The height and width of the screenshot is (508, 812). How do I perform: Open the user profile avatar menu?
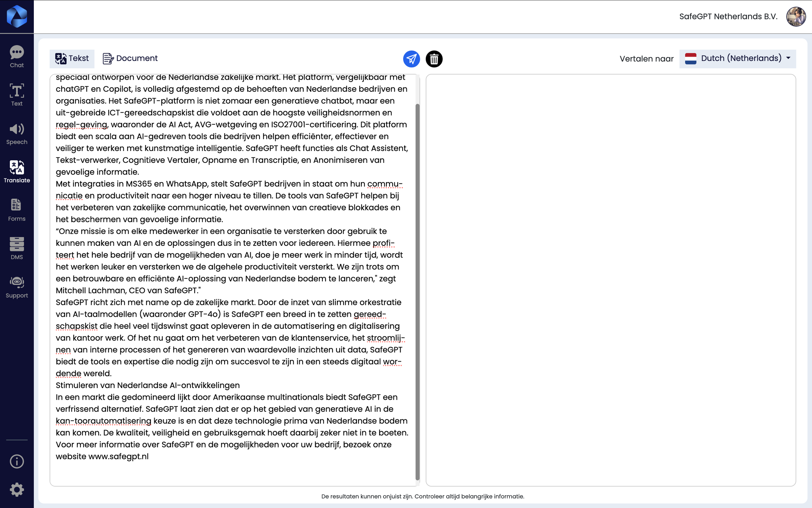coord(796,17)
